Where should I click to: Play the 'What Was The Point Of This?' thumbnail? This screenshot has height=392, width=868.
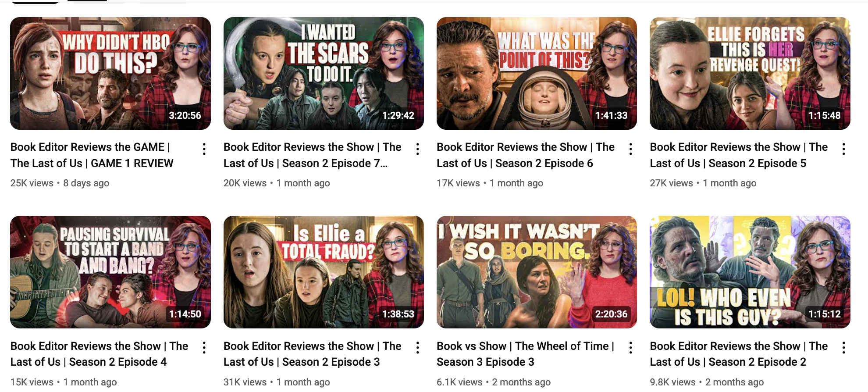click(537, 73)
